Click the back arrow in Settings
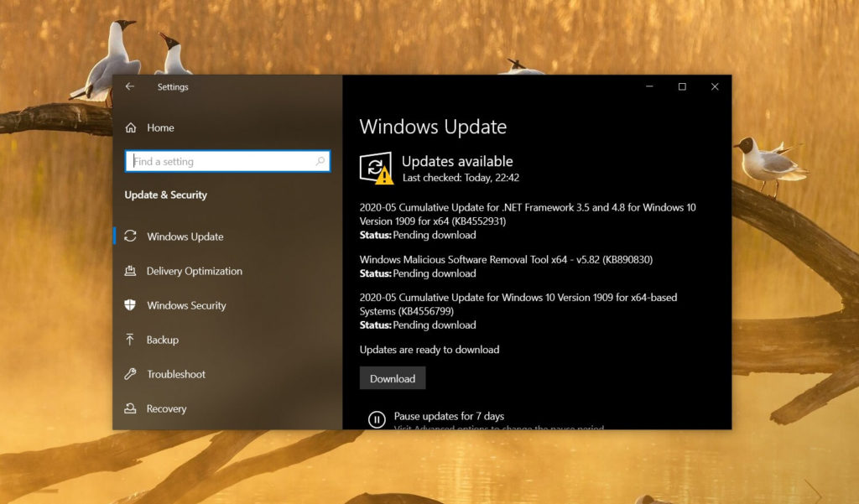This screenshot has width=859, height=504. point(129,86)
